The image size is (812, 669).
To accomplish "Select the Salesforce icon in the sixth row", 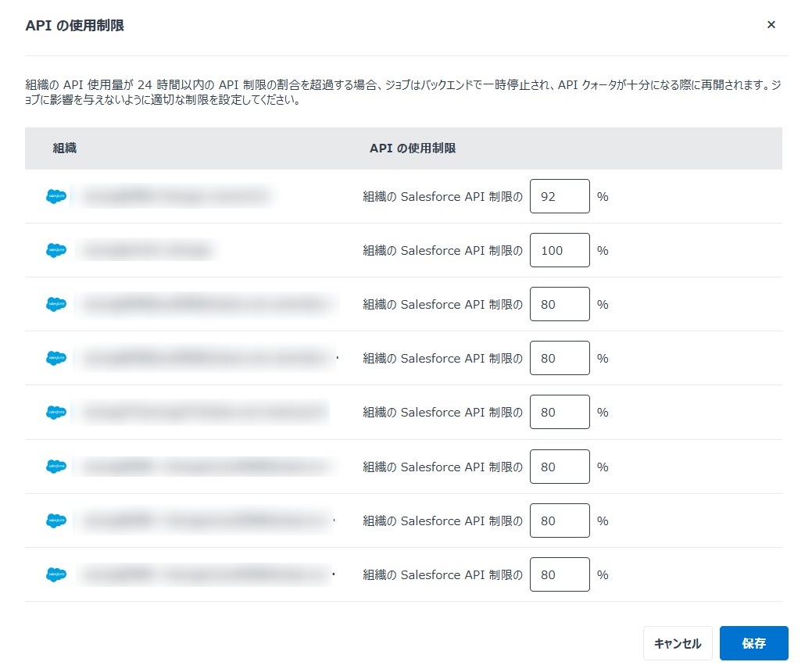I will point(55,467).
